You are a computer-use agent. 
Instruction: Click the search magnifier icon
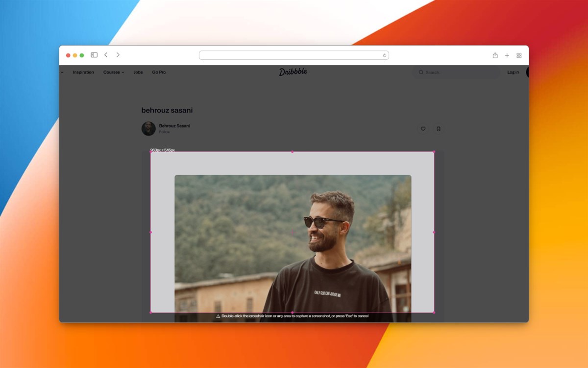[x=421, y=72]
